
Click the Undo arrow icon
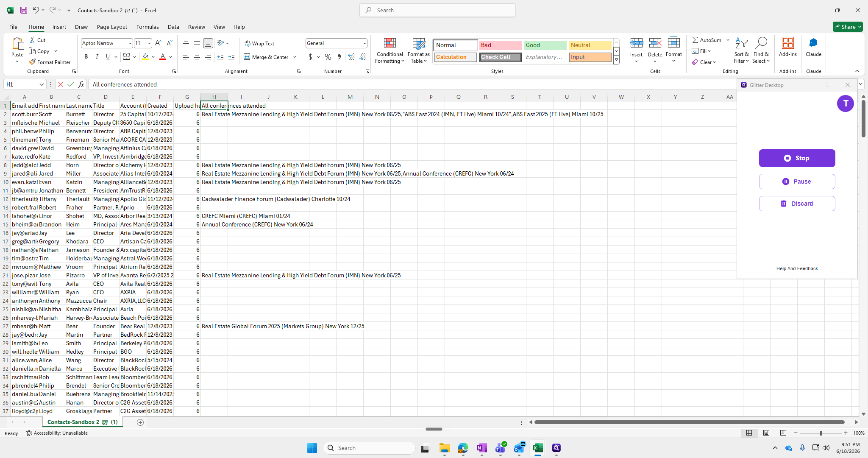[36, 10]
